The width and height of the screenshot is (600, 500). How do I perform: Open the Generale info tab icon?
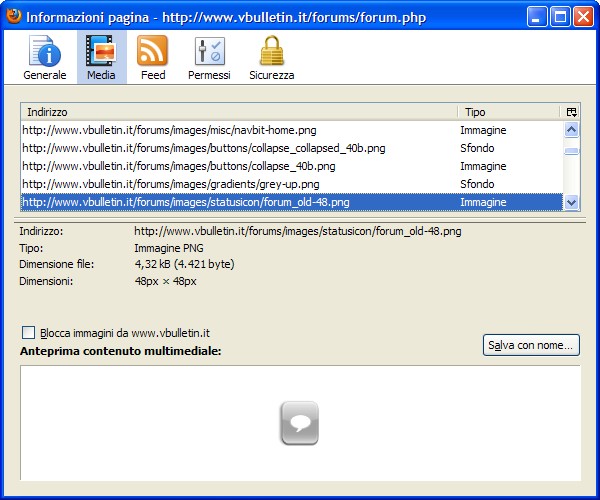(45, 50)
